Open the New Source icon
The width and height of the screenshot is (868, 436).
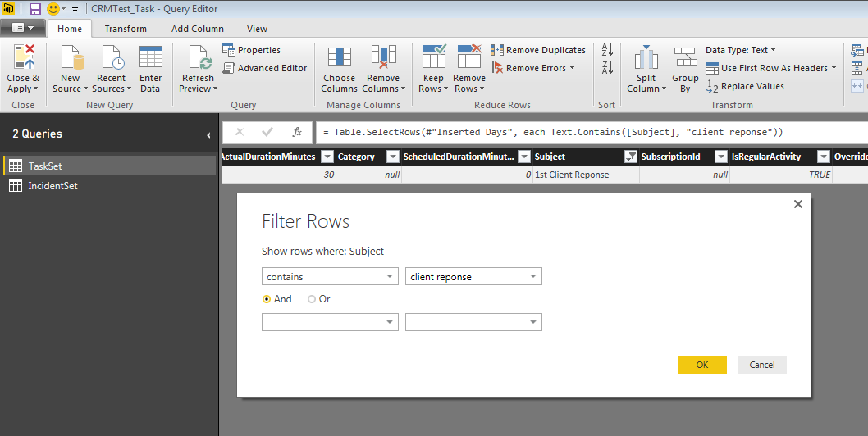(x=71, y=57)
